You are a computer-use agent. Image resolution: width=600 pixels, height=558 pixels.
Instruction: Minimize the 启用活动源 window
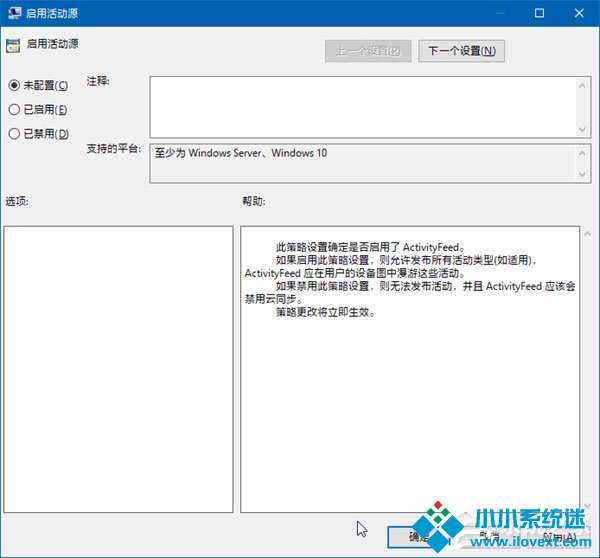click(x=500, y=13)
